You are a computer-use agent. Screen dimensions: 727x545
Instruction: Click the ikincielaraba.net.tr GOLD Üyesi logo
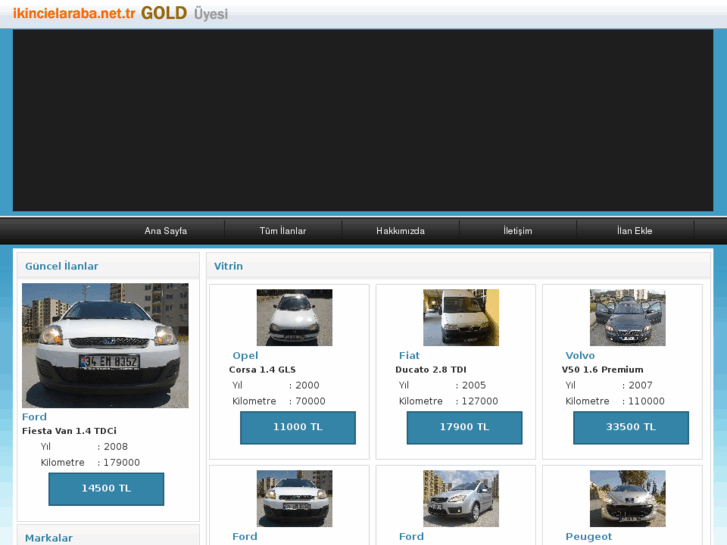point(121,13)
